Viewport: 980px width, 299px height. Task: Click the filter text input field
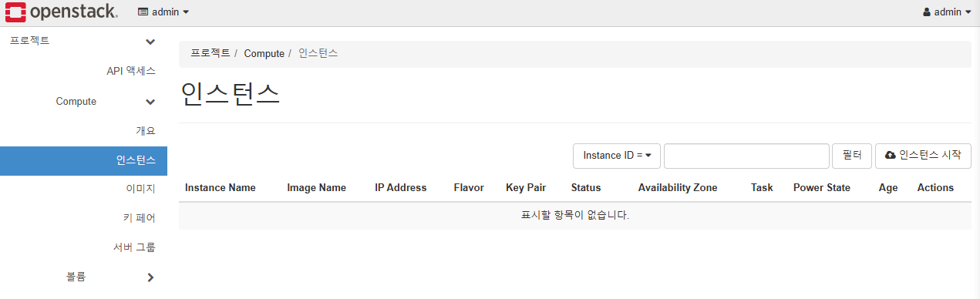coord(746,156)
